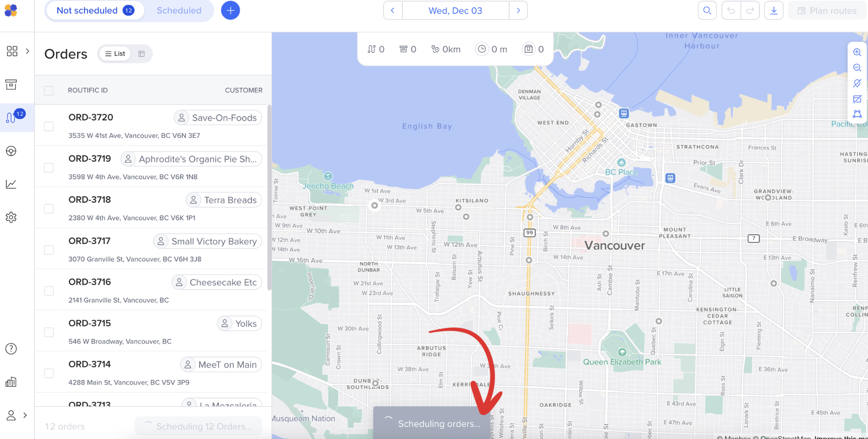This screenshot has height=439, width=868.
Task: Open the Wed, Dec 03 date picker
Action: click(x=456, y=11)
